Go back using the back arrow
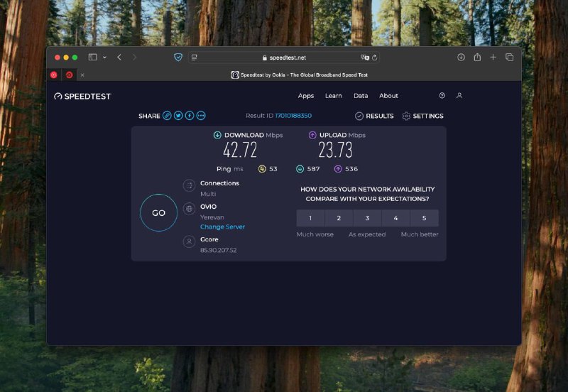This screenshot has width=568, height=392. tap(119, 58)
